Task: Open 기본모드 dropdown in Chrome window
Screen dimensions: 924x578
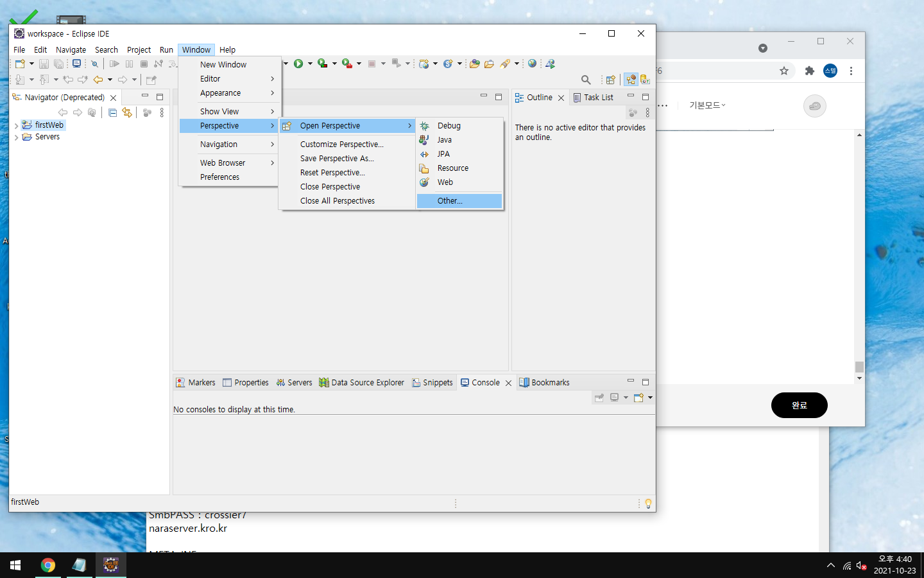Action: [x=707, y=105]
